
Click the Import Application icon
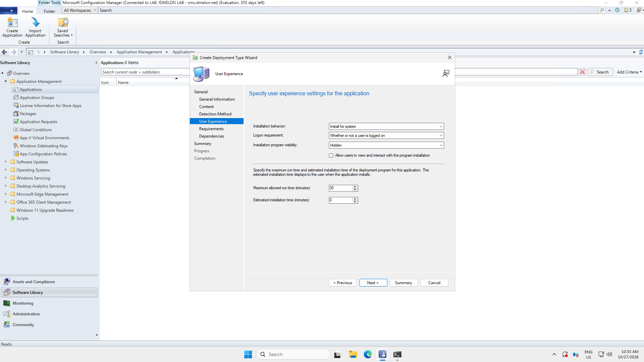[x=35, y=22]
